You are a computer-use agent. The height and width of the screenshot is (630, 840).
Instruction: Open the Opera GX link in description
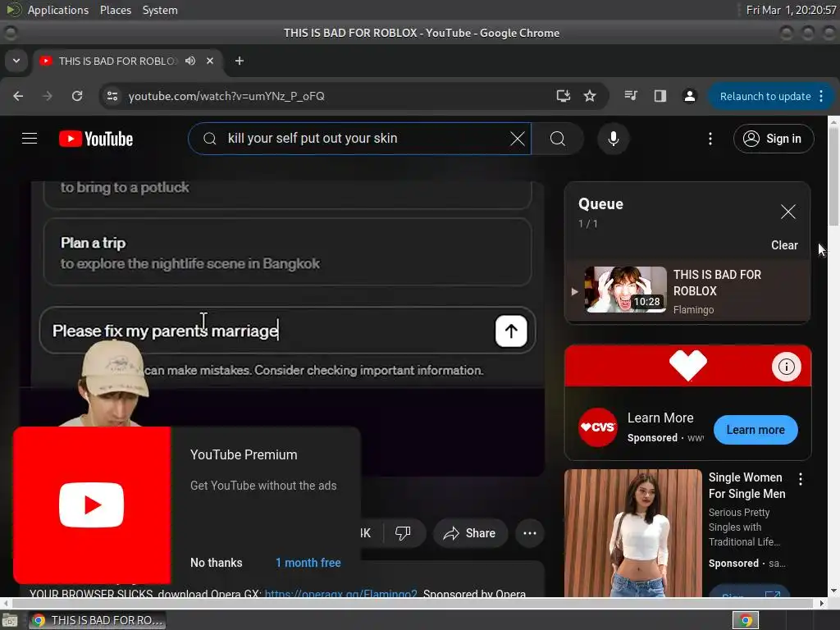340,594
